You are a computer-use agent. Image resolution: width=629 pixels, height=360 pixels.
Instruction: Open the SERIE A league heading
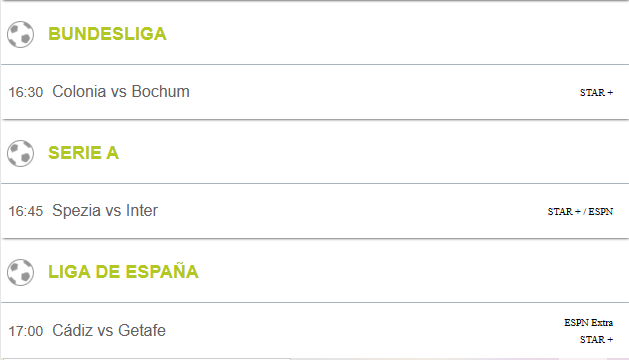point(83,153)
